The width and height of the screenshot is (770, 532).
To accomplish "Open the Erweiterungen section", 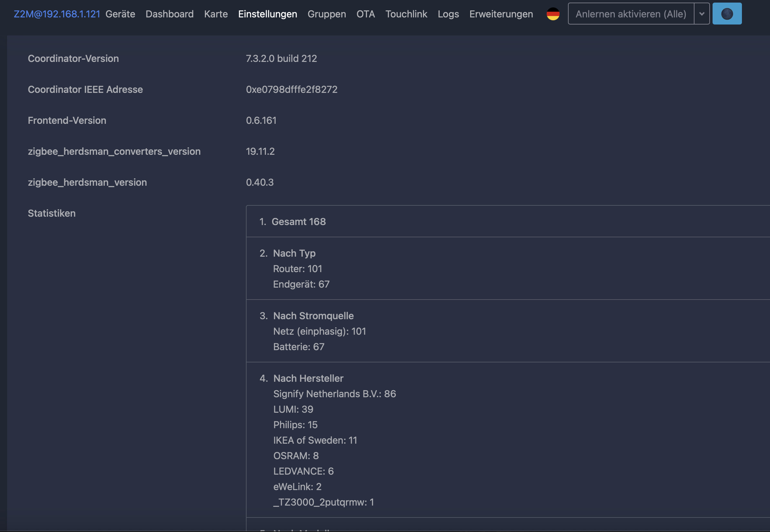I will [501, 14].
